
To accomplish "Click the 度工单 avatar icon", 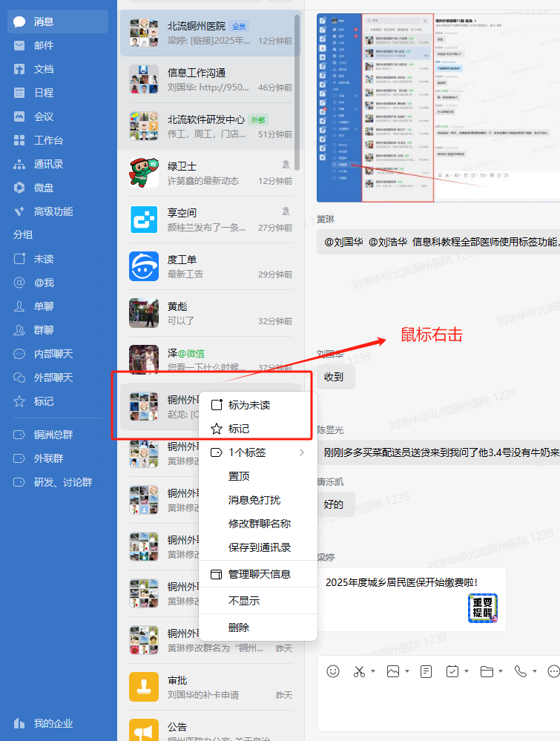I will 144,266.
